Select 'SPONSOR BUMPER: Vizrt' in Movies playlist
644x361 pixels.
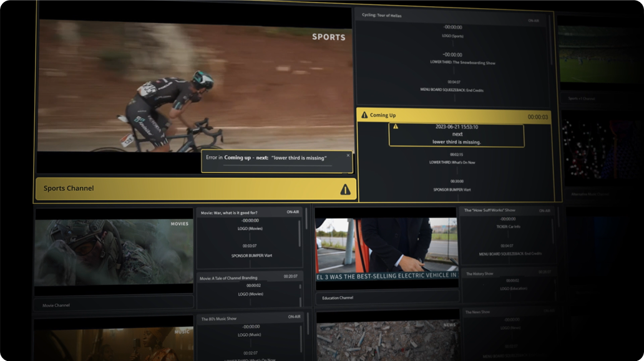(x=251, y=255)
